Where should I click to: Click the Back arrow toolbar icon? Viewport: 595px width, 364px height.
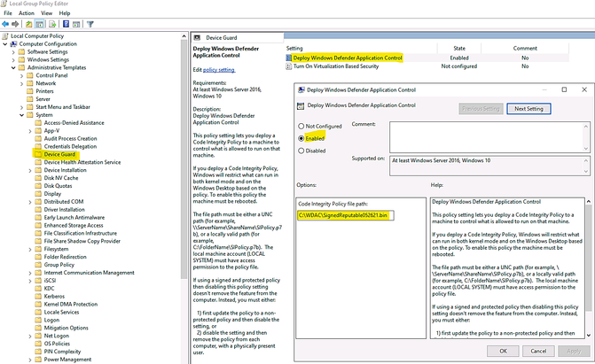(x=5, y=24)
